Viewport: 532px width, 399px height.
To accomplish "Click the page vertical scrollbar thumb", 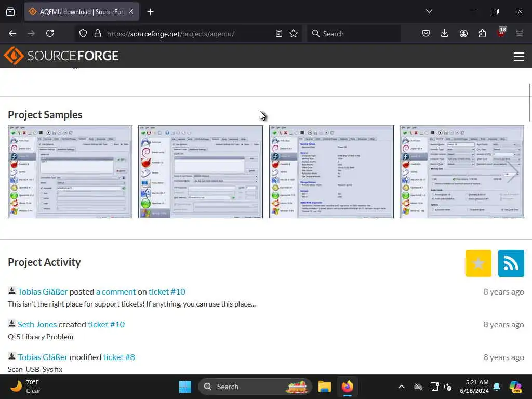I will 529,102.
